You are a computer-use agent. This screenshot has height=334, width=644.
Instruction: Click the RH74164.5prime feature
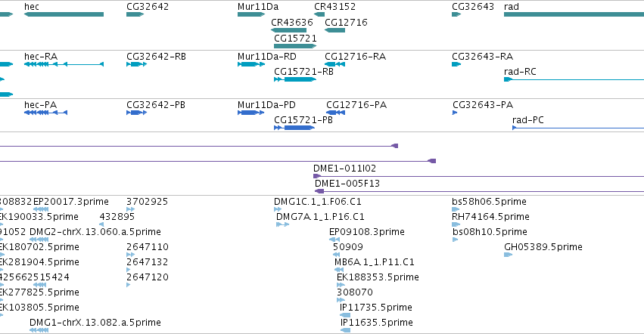(456, 224)
